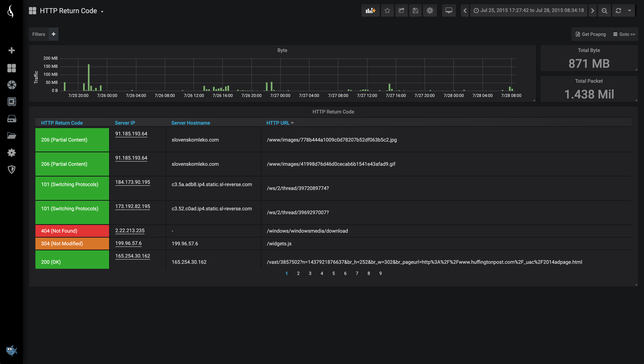Open refresh interval dropdown caret

(630, 11)
